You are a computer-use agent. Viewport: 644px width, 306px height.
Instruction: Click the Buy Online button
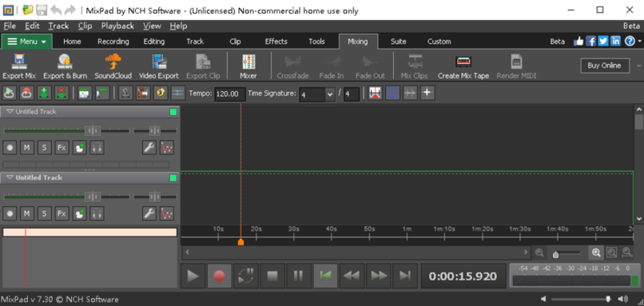click(x=605, y=66)
